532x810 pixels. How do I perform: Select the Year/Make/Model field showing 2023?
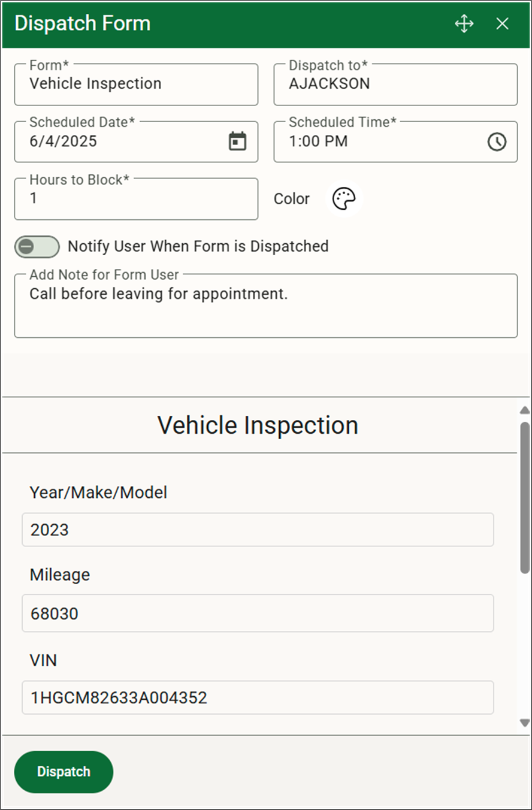[258, 530]
